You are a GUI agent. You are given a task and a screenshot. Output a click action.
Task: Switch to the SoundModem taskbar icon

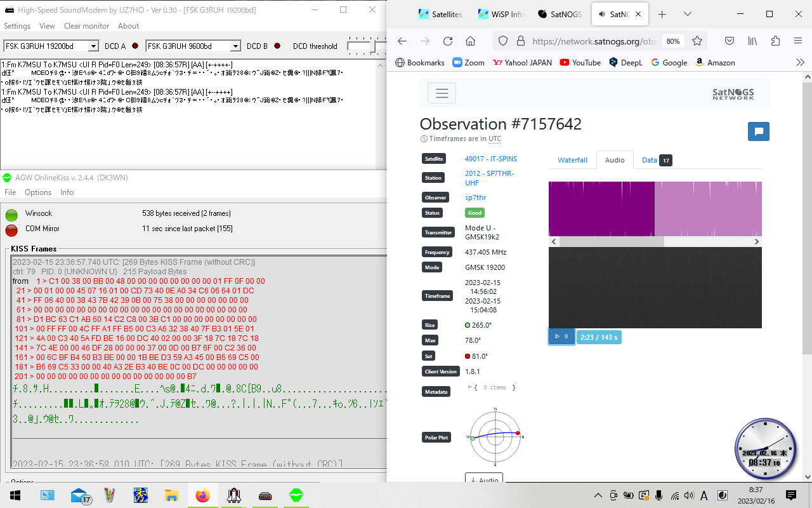[x=265, y=495]
